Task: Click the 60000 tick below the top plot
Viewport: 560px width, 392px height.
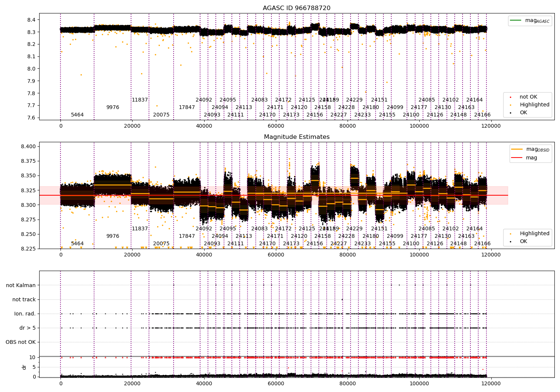Action: 276,126
